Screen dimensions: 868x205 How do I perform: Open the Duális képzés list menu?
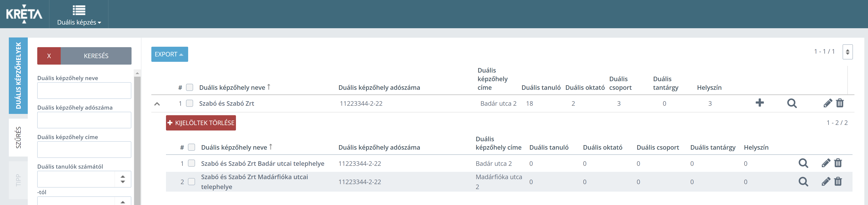(79, 15)
